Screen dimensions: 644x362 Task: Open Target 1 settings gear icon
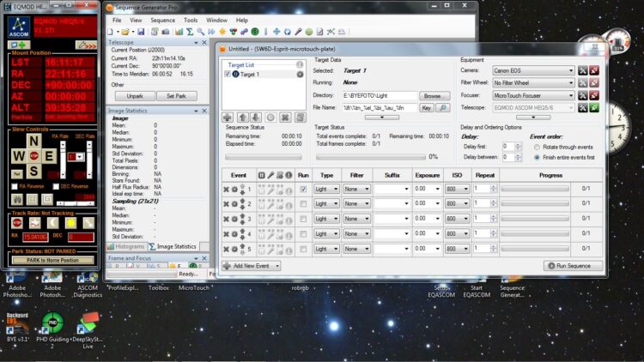coord(300,75)
